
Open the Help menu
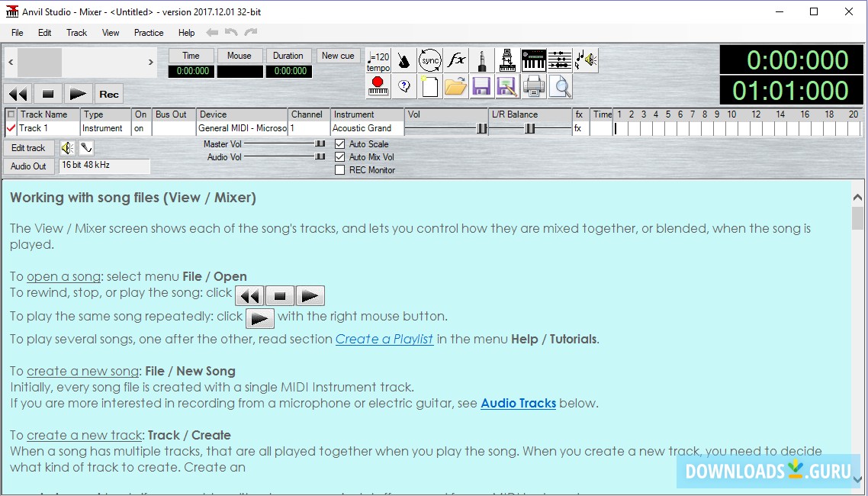(x=187, y=33)
